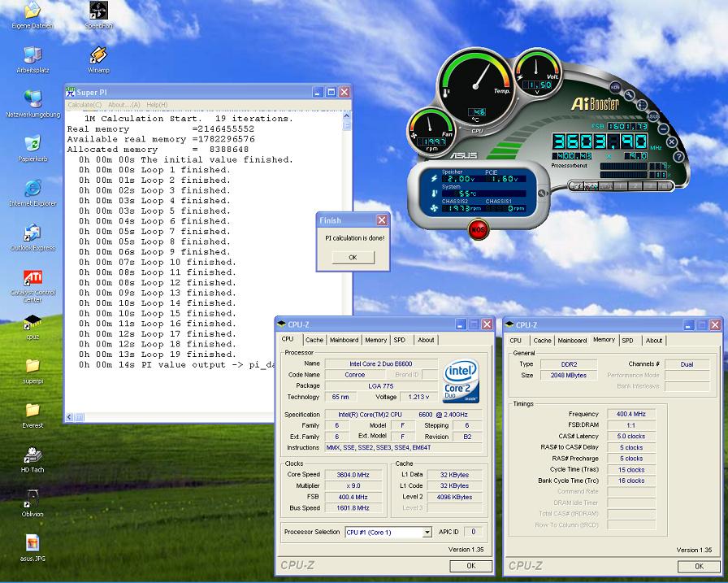This screenshot has height=583, width=728.
Task: Click the Cycle Time (Tras) value '15 clocks'
Action: (x=631, y=470)
